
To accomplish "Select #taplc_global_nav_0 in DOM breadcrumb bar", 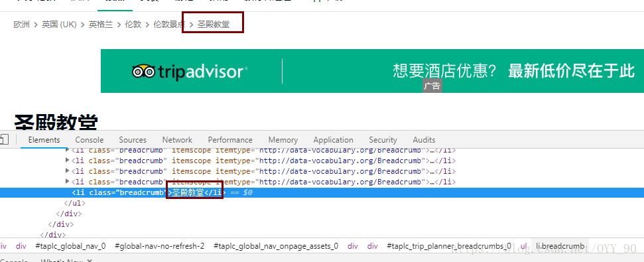I will (70, 246).
